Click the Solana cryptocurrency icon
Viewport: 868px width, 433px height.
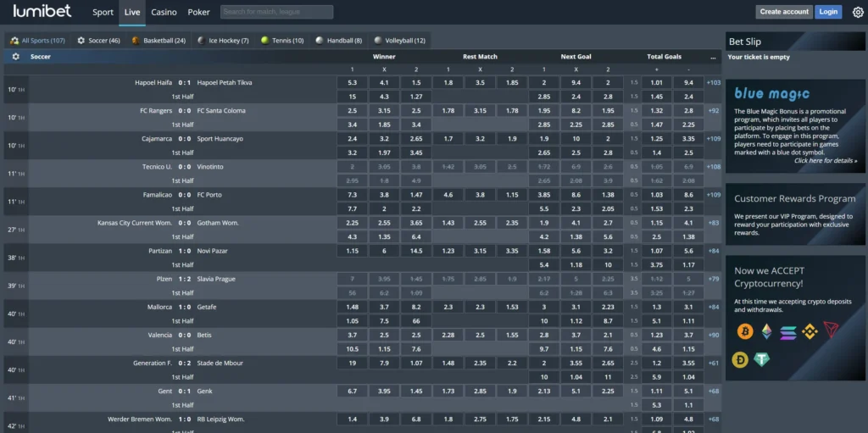point(787,331)
